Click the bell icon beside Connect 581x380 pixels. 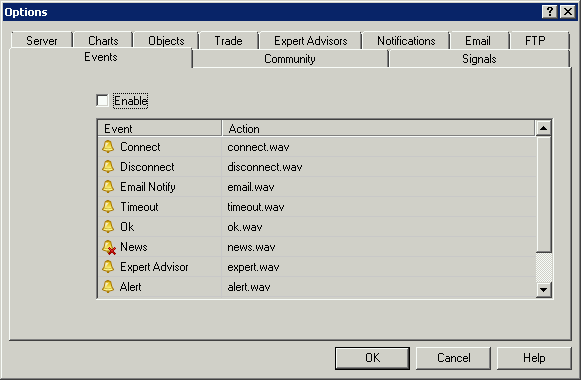coord(108,147)
